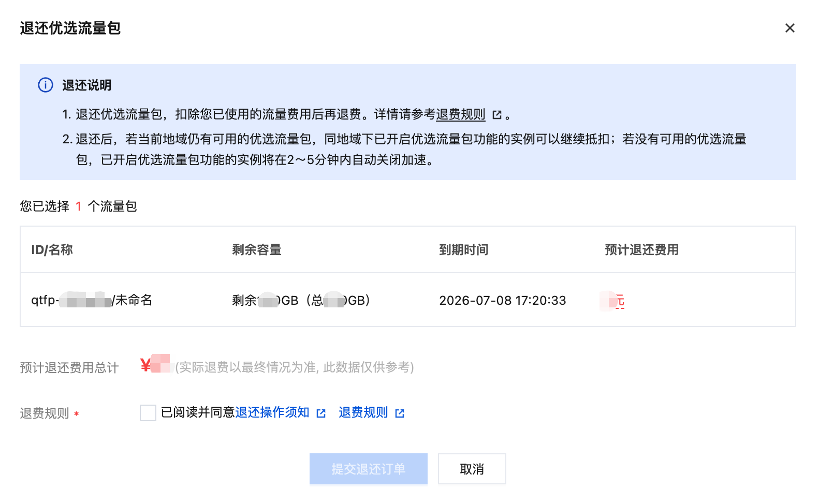Select the 到期时间 column header

tap(464, 250)
